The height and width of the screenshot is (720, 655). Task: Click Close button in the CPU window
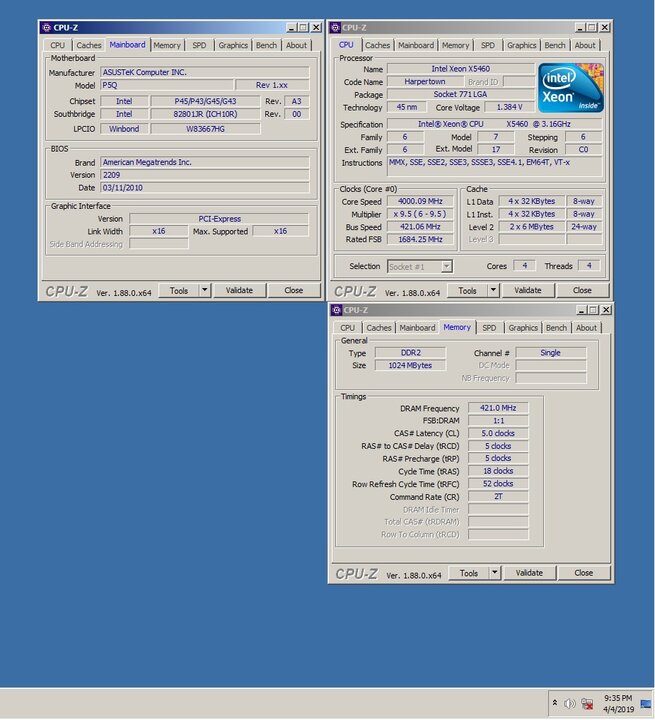point(582,291)
